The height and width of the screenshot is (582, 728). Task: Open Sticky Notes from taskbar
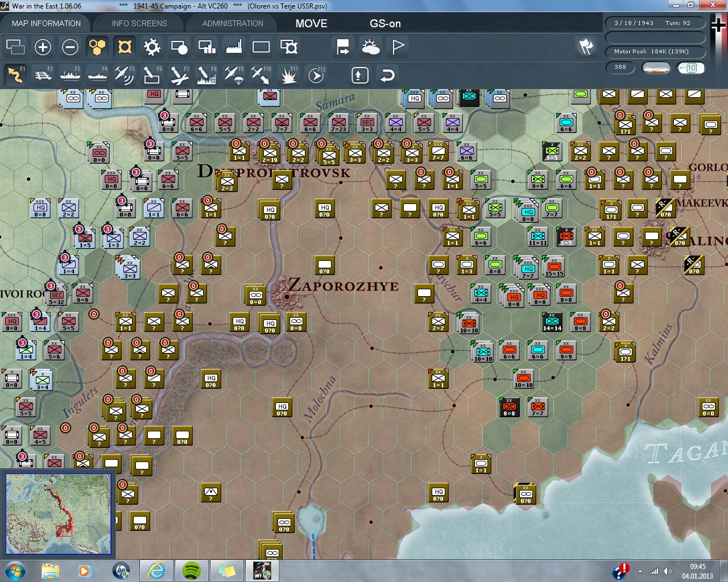point(226,571)
